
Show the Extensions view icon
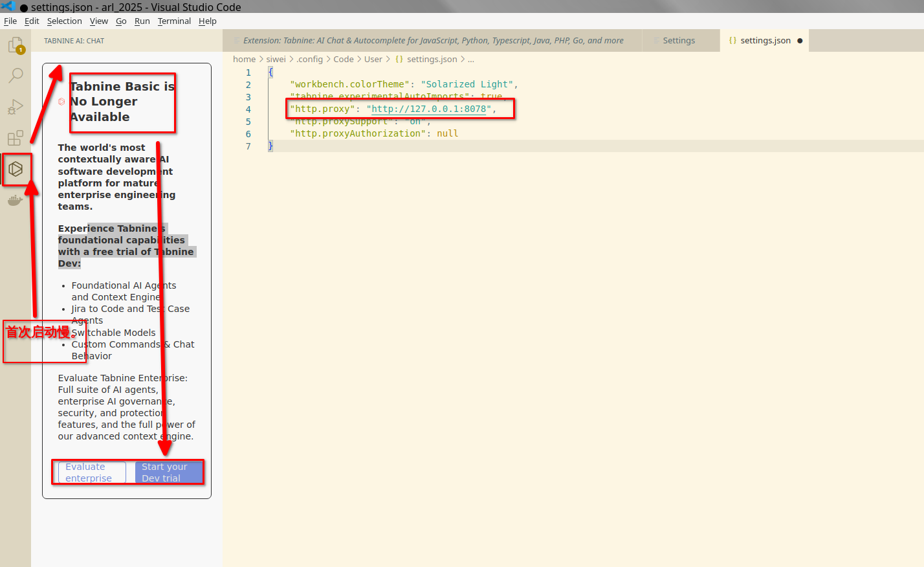[16, 138]
